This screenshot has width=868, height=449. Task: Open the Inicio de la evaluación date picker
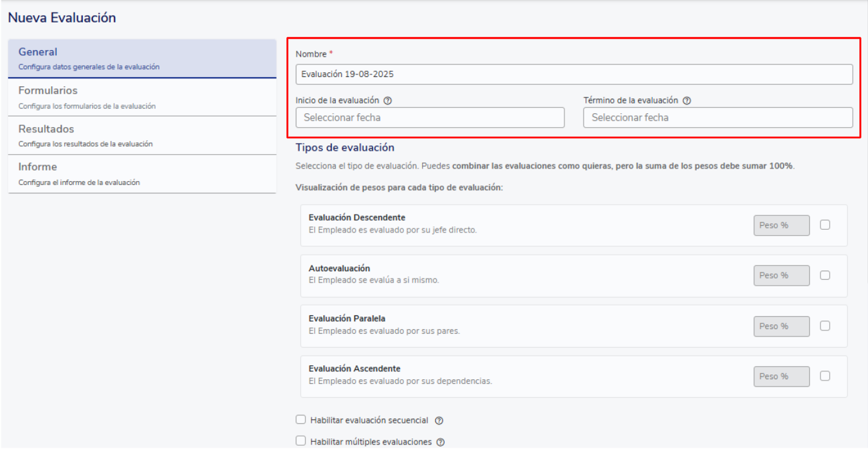pos(430,118)
